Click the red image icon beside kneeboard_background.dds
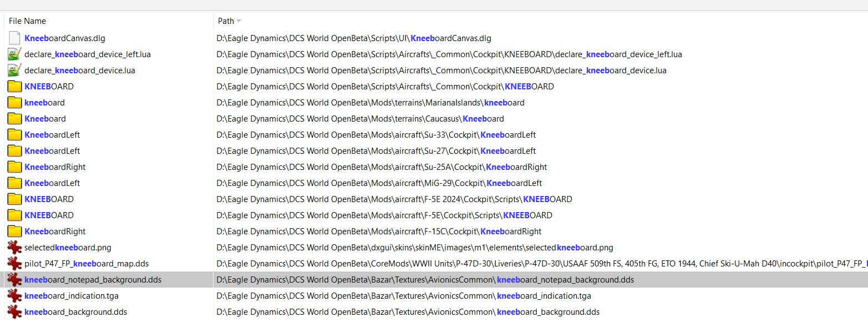The height and width of the screenshot is (327, 868). [15, 312]
